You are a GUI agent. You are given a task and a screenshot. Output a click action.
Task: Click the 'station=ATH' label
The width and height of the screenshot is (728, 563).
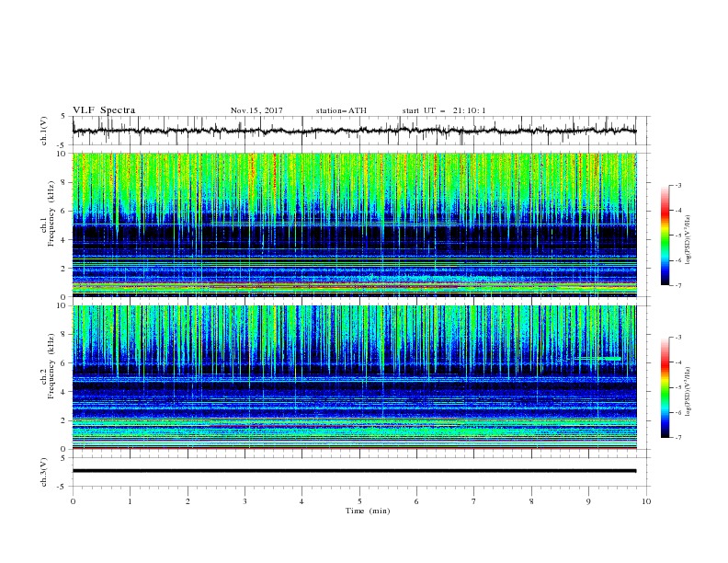(341, 110)
